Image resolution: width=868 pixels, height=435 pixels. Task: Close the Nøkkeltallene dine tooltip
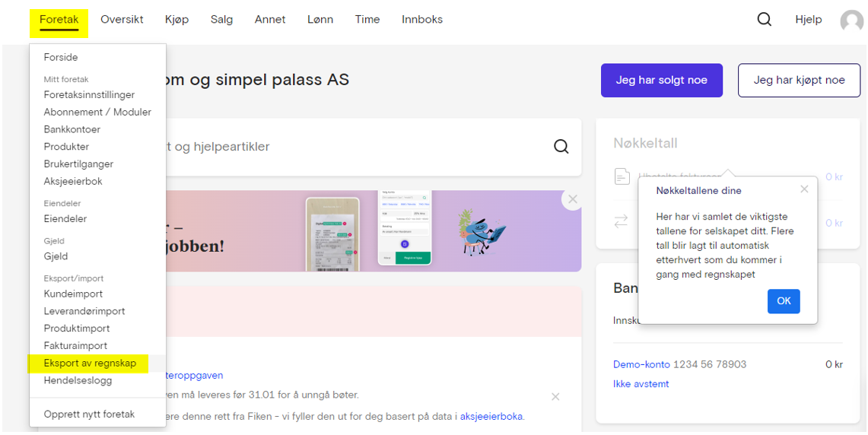(804, 189)
